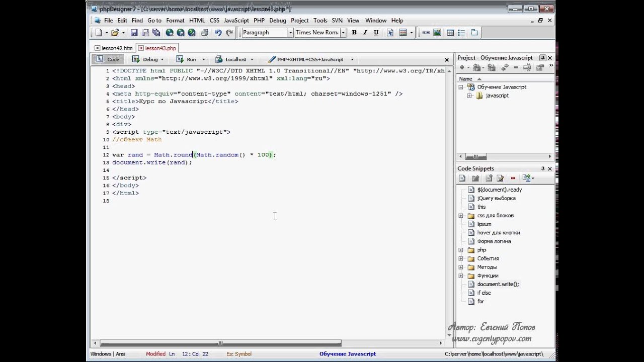Select the $(document).ready snippet
Viewport: 644px width, 362px height.
499,190
